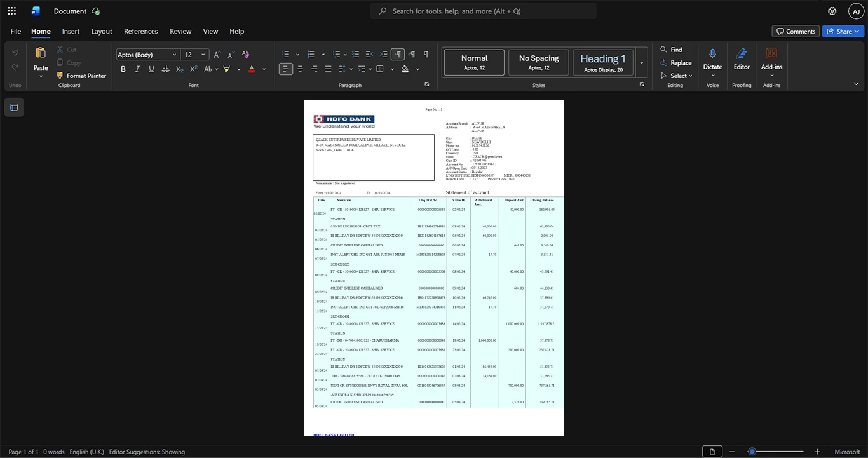Open the font name dropdown
The width and height of the screenshot is (868, 458).
point(174,55)
